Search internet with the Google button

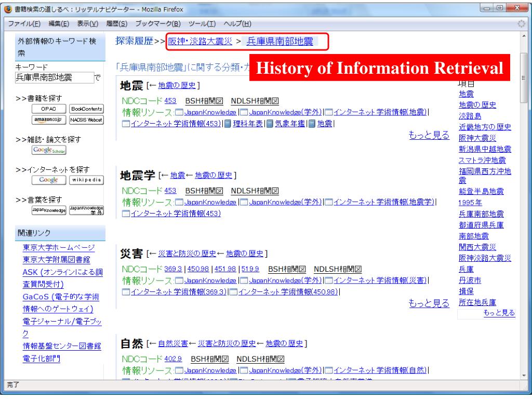pos(49,180)
